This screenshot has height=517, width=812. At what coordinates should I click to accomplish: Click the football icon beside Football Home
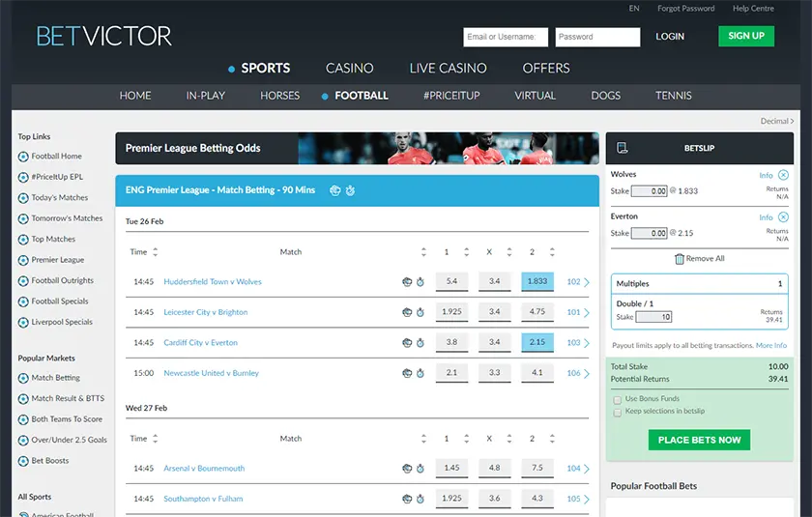point(23,157)
